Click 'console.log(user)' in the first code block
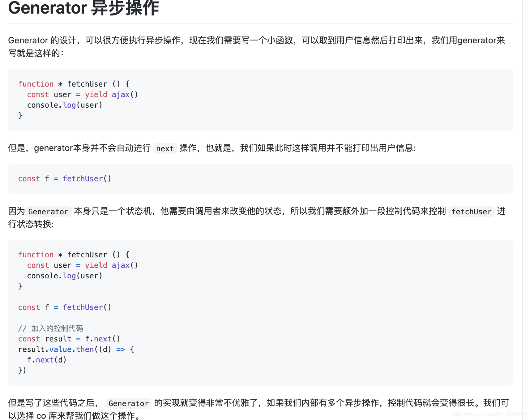 click(65, 105)
